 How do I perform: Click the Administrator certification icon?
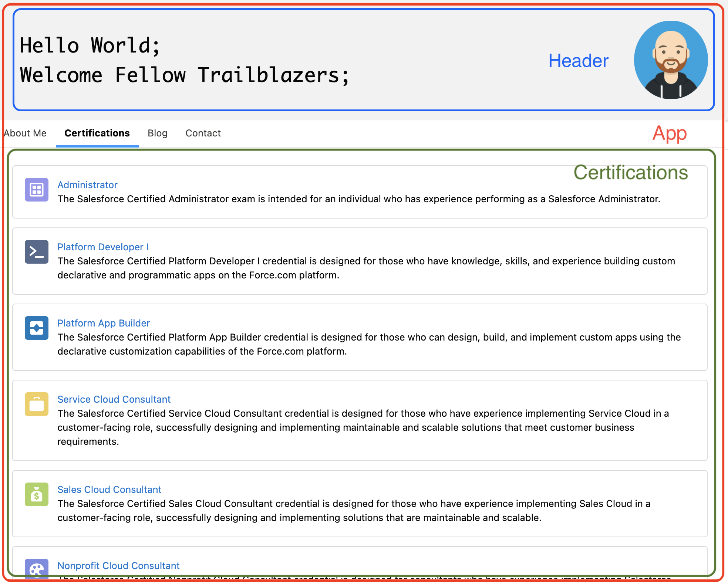pyautogui.click(x=37, y=190)
